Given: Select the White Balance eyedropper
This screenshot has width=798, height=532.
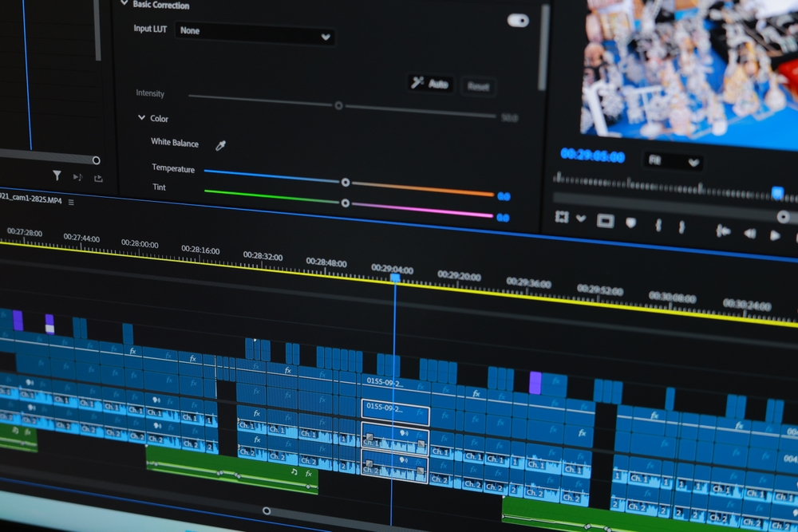Looking at the screenshot, I should 221,144.
